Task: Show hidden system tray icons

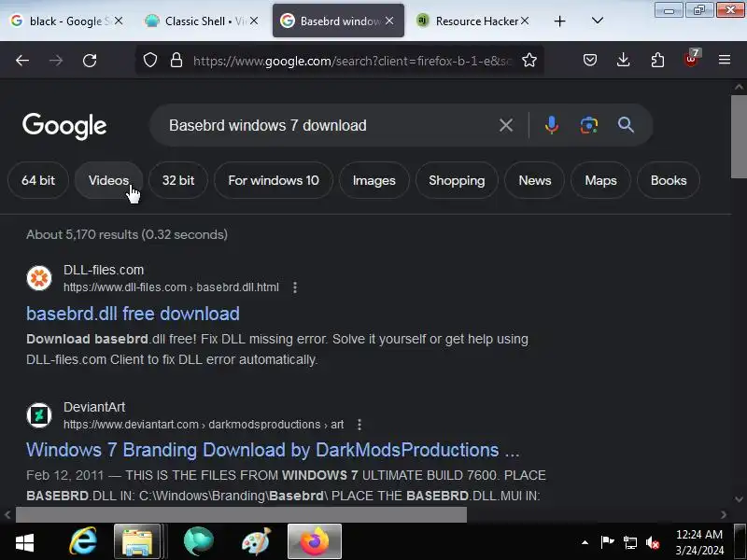Action: 585,542
